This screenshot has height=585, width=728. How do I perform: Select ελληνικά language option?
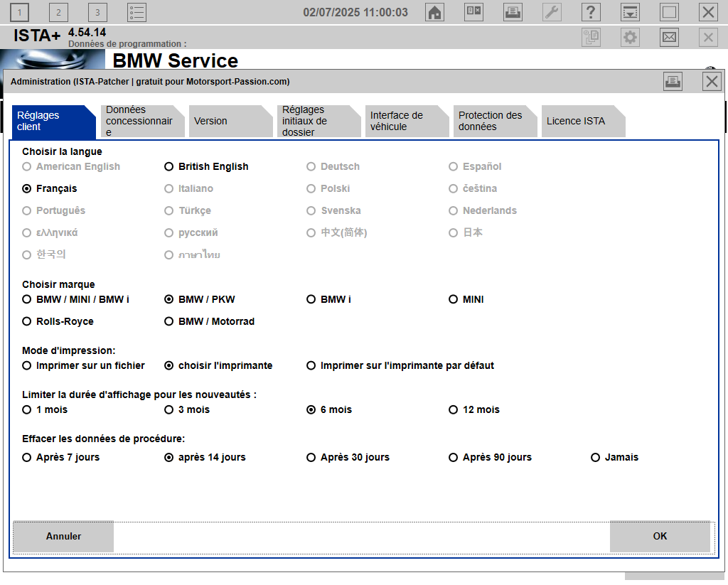click(x=50, y=232)
